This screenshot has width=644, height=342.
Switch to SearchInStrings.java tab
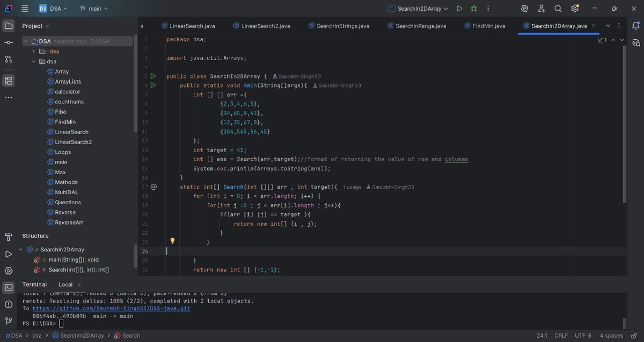338,26
